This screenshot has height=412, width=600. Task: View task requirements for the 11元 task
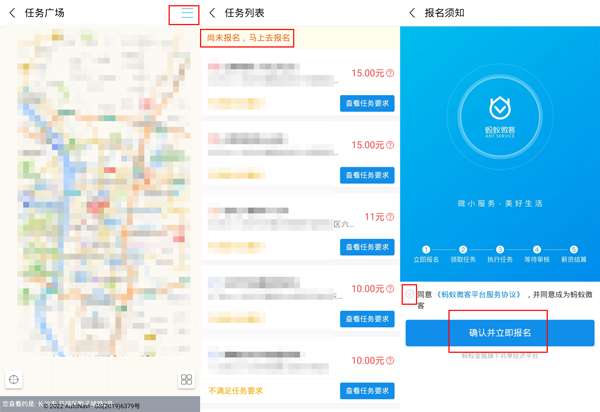[x=367, y=247]
